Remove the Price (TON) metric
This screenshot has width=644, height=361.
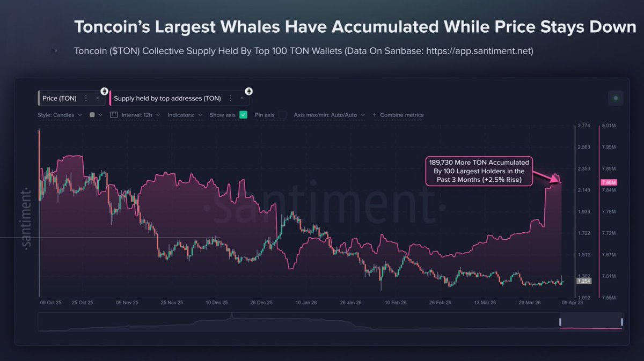[97, 99]
